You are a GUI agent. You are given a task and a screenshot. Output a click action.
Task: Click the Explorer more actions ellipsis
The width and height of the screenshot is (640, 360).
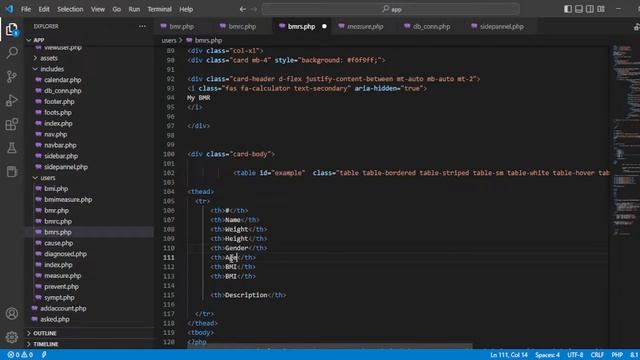(142, 26)
